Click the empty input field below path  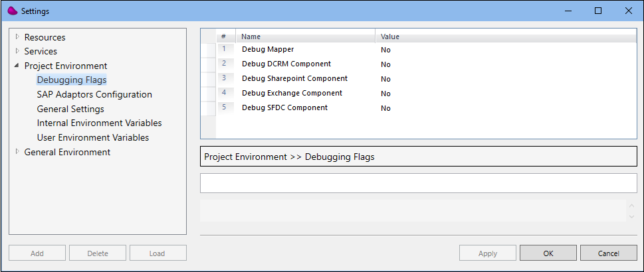419,183
